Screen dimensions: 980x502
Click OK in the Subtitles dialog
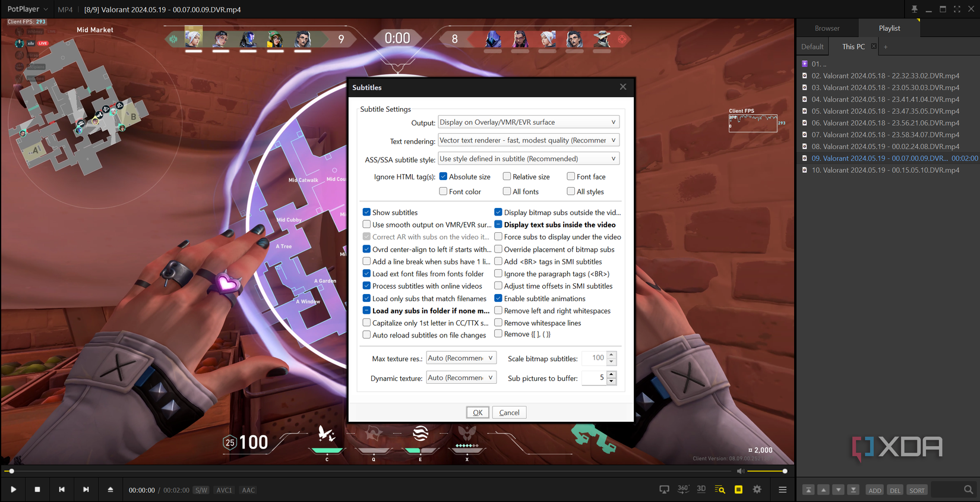478,412
